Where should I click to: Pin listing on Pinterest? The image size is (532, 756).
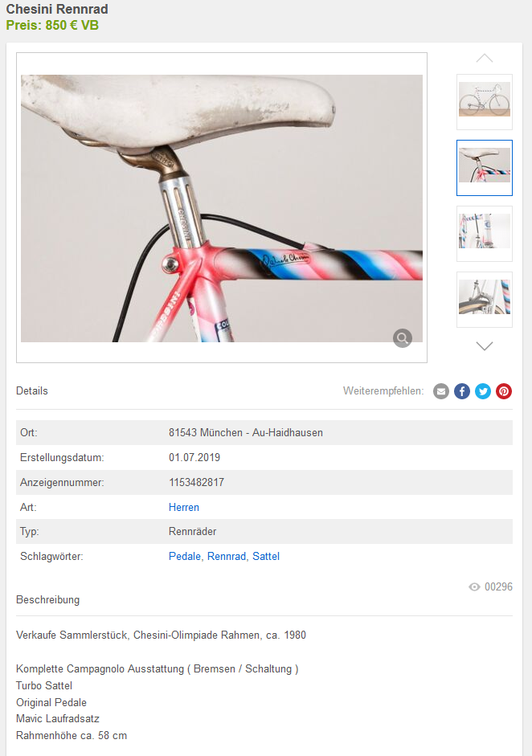click(x=504, y=391)
